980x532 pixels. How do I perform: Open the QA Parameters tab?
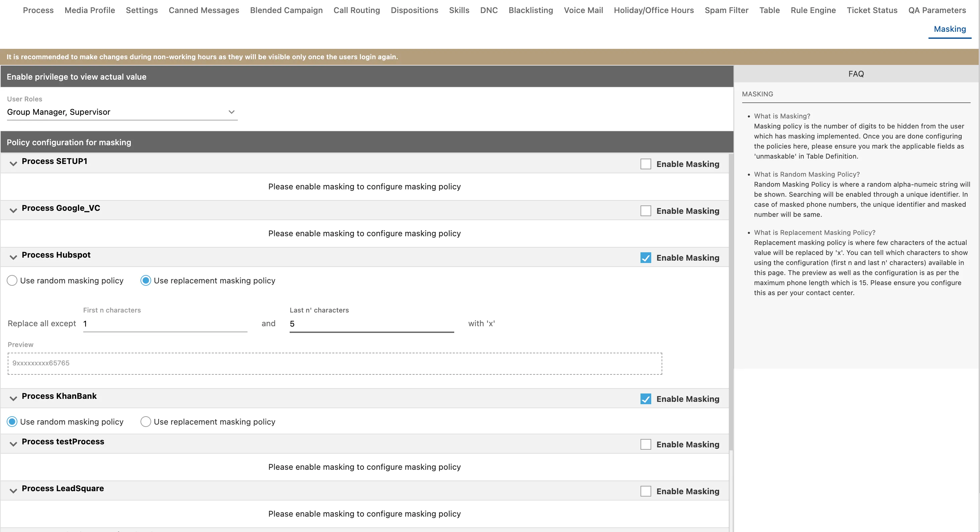click(x=937, y=10)
